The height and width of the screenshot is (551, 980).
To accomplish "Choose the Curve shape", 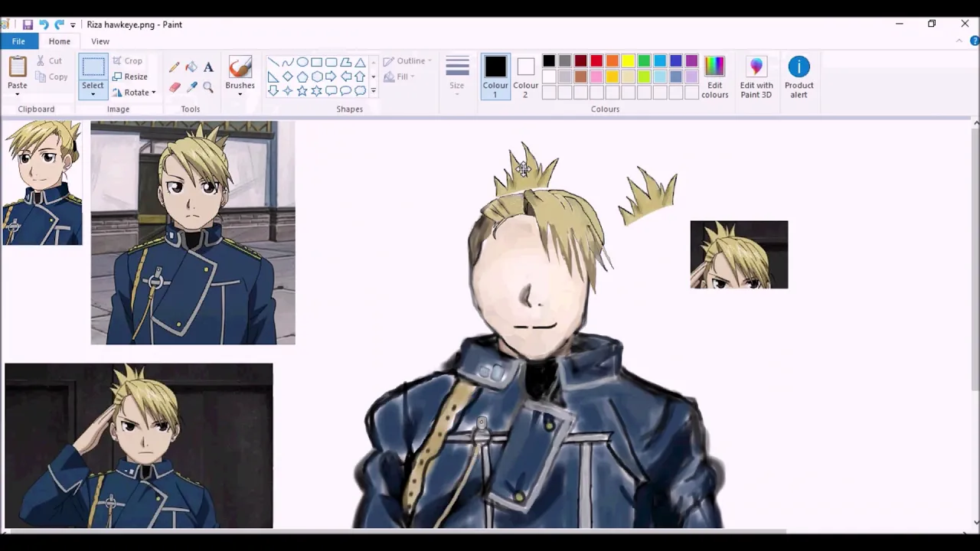I will click(x=288, y=63).
